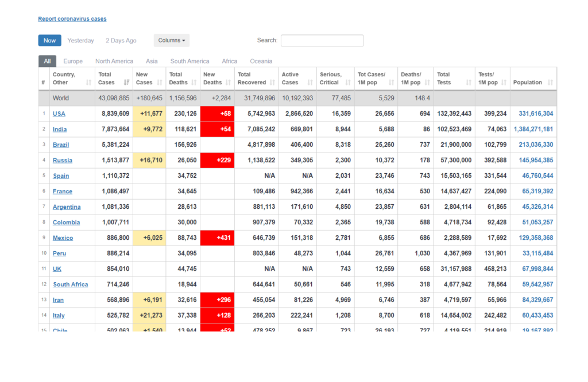Switch to the Europe tab
Screen dimensions: 588x382
tap(73, 61)
